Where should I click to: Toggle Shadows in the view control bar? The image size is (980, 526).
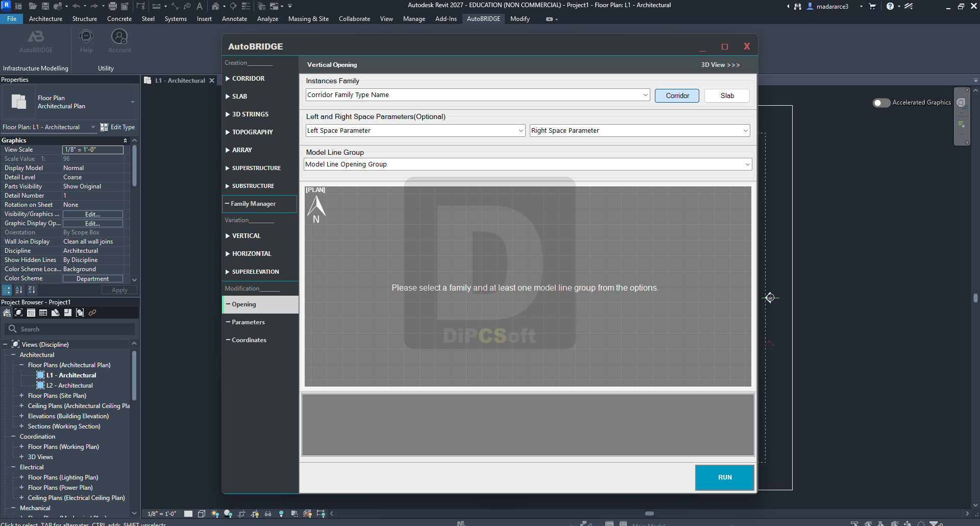pos(228,514)
